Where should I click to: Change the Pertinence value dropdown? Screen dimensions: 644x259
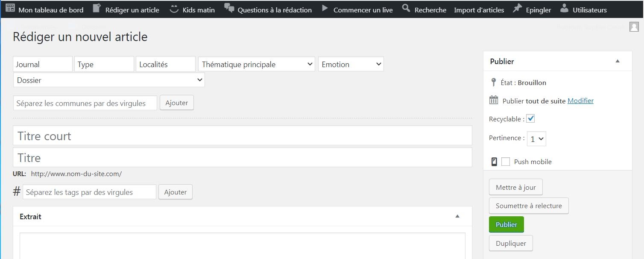536,139
